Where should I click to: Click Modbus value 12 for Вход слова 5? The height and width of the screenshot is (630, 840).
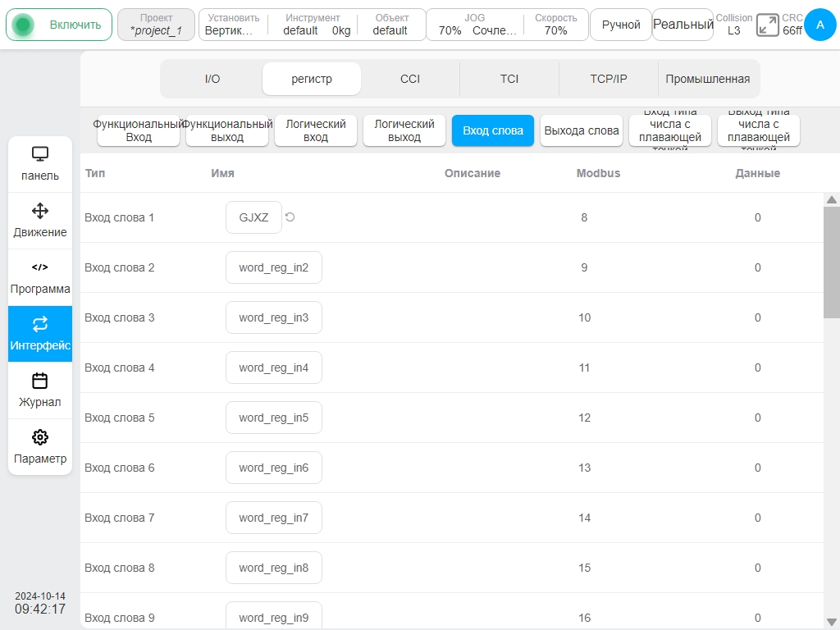[584, 418]
